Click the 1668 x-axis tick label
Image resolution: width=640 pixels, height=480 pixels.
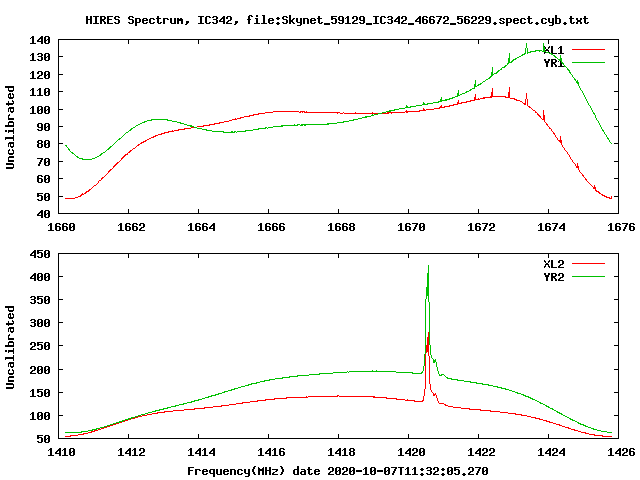pyautogui.click(x=341, y=227)
